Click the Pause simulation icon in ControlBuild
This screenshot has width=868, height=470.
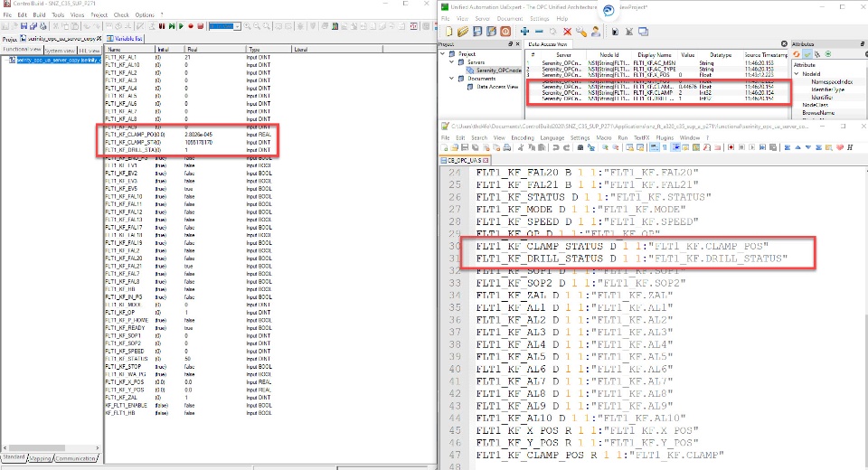pyautogui.click(x=162, y=26)
